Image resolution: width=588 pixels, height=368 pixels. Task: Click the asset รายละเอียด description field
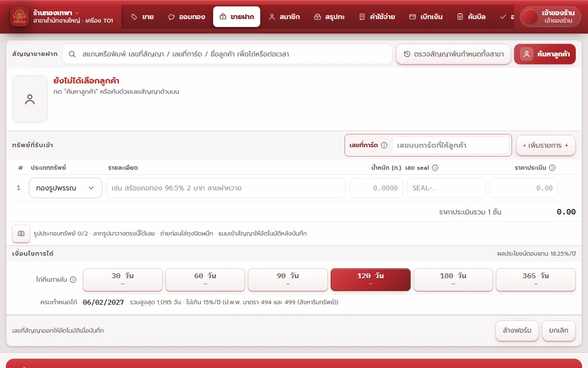pos(226,188)
